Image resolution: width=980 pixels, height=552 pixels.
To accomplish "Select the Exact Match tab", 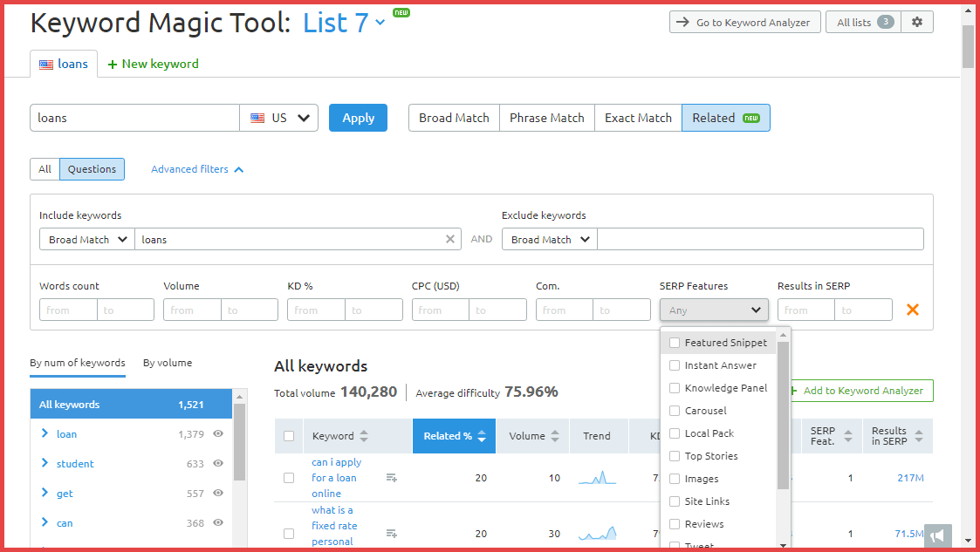I will (x=638, y=118).
